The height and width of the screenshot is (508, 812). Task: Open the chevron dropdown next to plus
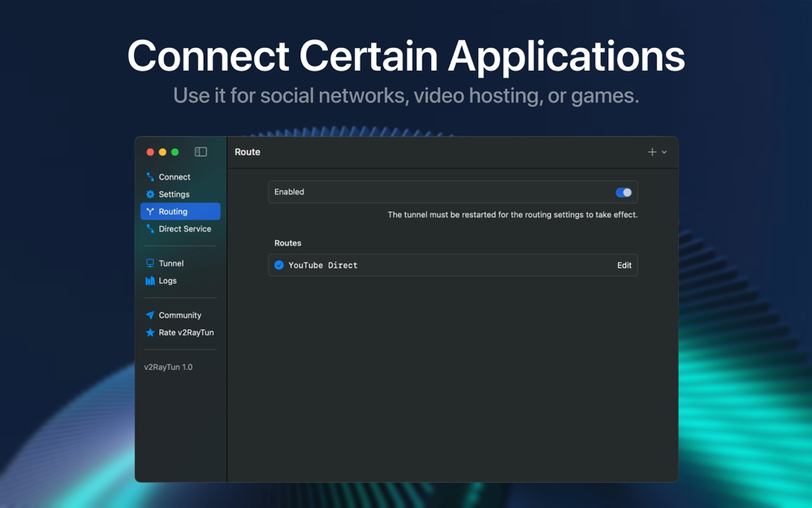(664, 153)
